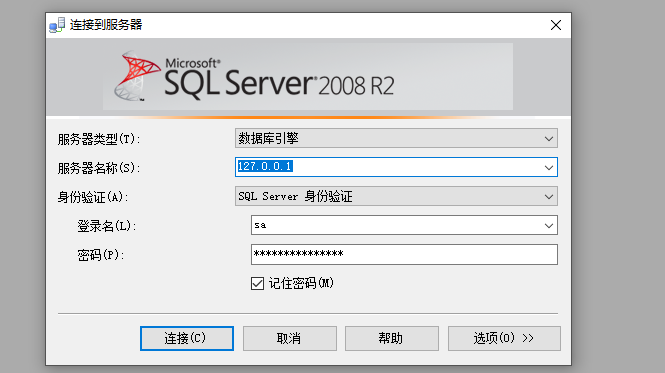Click the 服务器类型(T) label
The image size is (665, 373).
(99, 139)
